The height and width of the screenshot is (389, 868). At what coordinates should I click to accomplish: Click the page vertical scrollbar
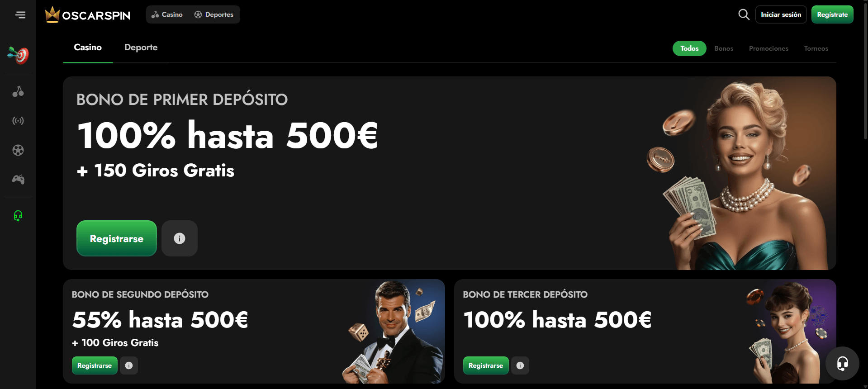(x=865, y=194)
